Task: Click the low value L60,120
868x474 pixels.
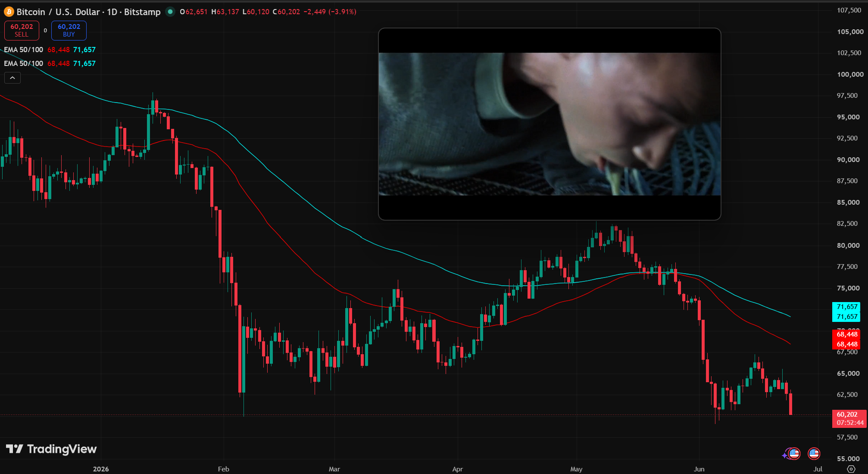Action: coord(256,12)
